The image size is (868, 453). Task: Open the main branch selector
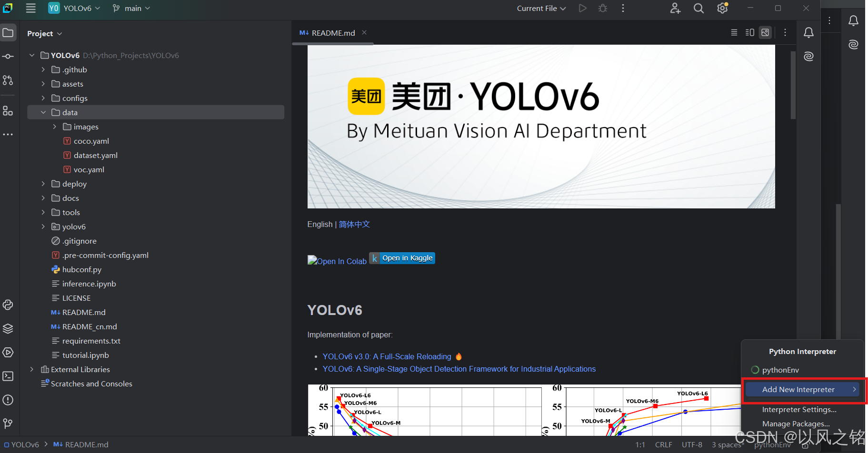pos(131,8)
